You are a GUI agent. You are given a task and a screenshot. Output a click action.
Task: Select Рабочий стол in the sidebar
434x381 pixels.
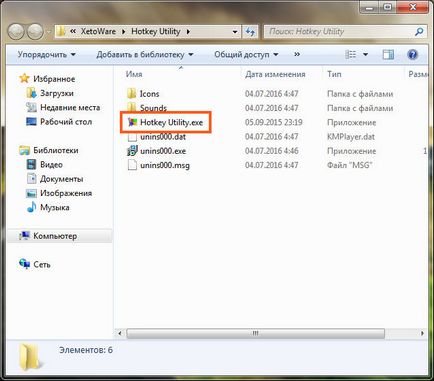point(66,122)
